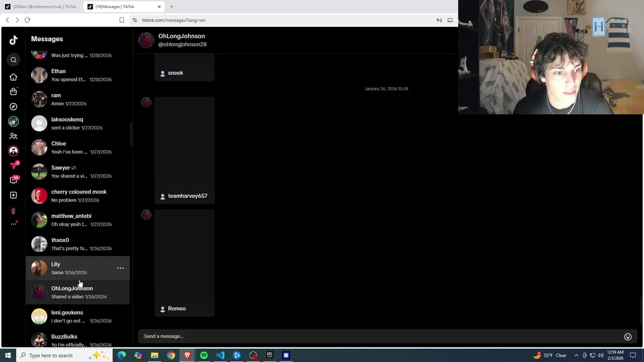Viewport: 644px width, 362px height.
Task: Open options menu for Lily conversation
Action: (120, 268)
